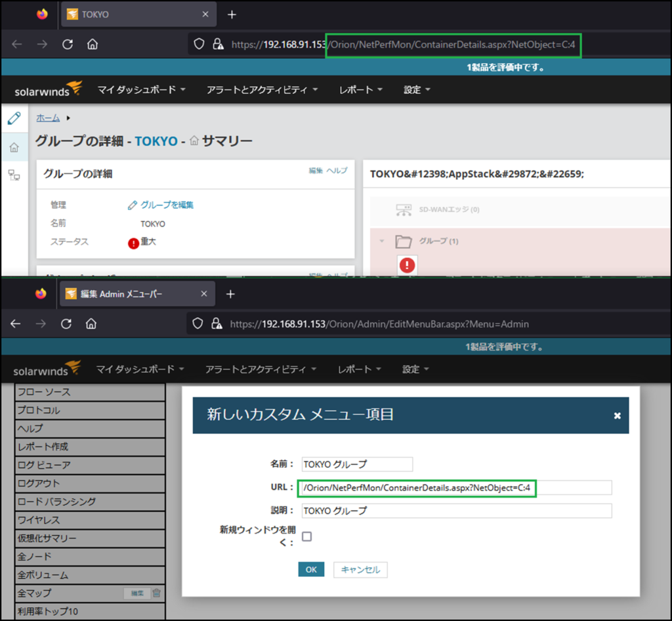Open a new tab next to the TOKYO tab

232,14
